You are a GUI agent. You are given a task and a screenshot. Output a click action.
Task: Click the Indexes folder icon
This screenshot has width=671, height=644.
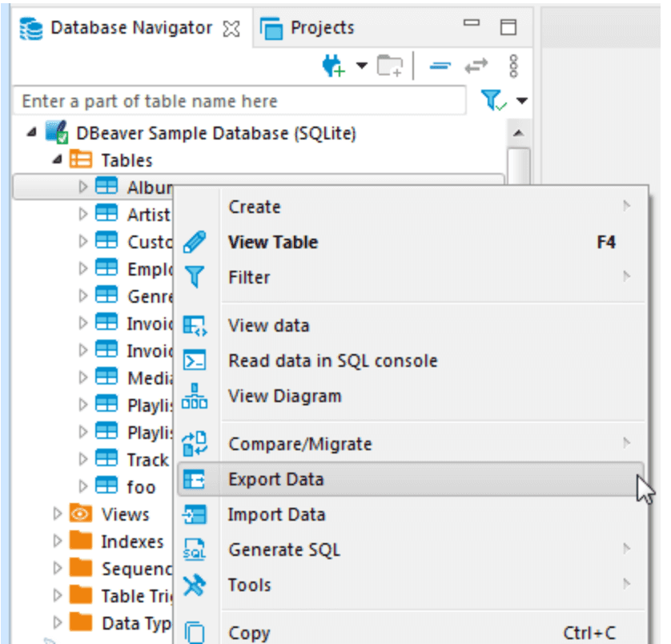[x=81, y=541]
